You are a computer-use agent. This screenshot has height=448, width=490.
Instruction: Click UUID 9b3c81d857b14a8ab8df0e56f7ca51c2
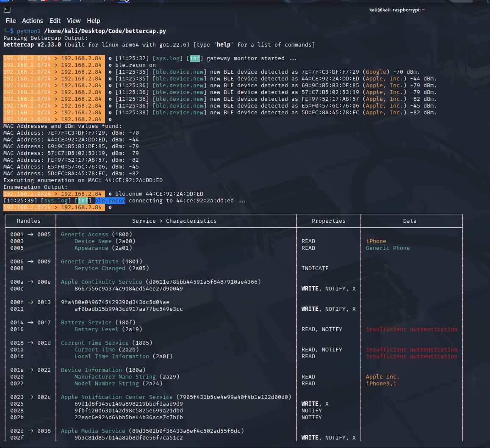point(129,438)
